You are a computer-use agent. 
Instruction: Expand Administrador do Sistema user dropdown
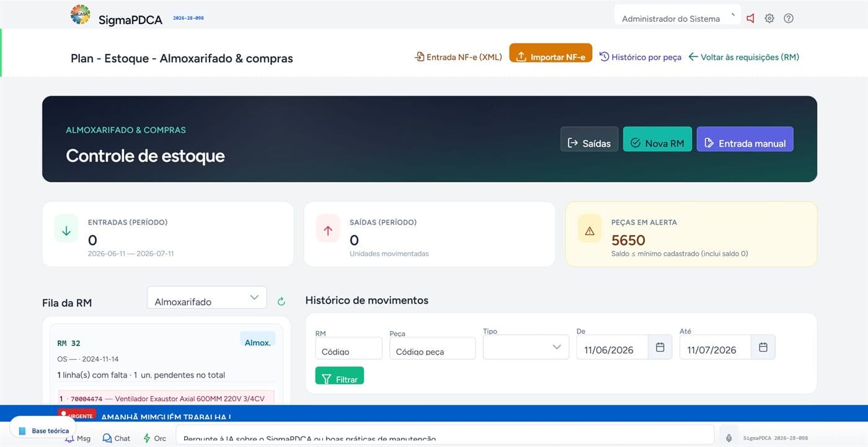click(x=678, y=15)
